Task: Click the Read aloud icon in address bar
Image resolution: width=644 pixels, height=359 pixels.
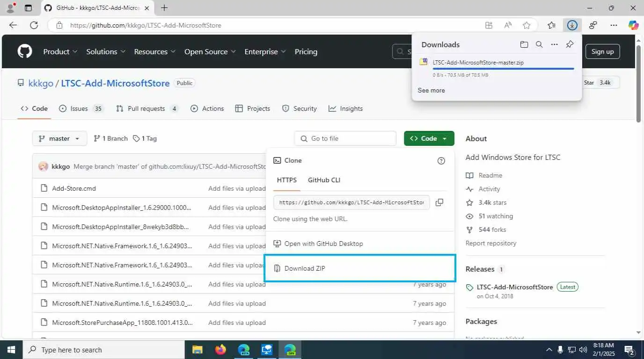Action: (x=508, y=25)
